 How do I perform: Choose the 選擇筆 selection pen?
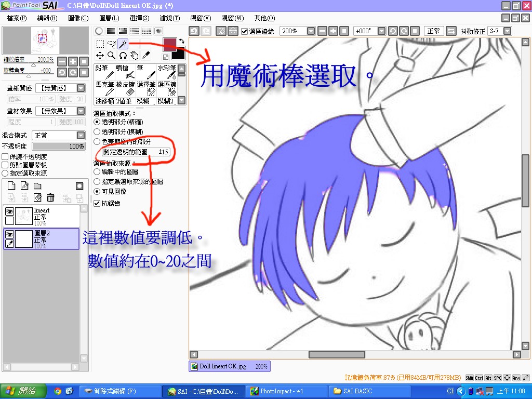[x=146, y=88]
